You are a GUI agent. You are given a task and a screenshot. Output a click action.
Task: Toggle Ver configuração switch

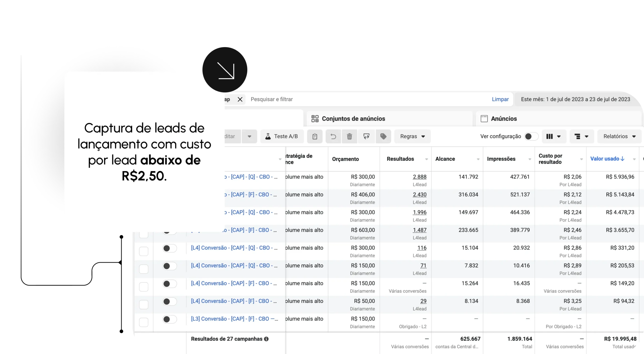tap(531, 136)
